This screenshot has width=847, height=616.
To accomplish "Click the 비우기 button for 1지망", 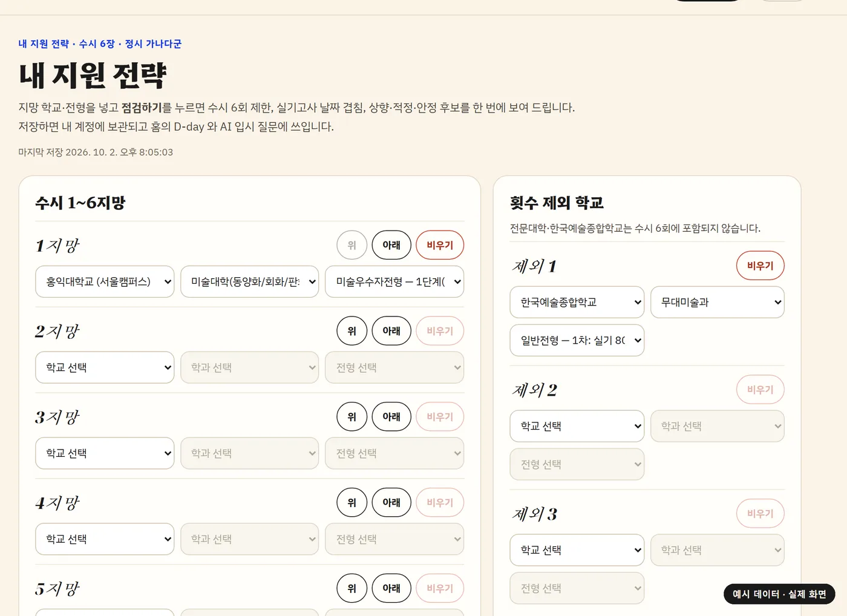I will click(x=440, y=245).
